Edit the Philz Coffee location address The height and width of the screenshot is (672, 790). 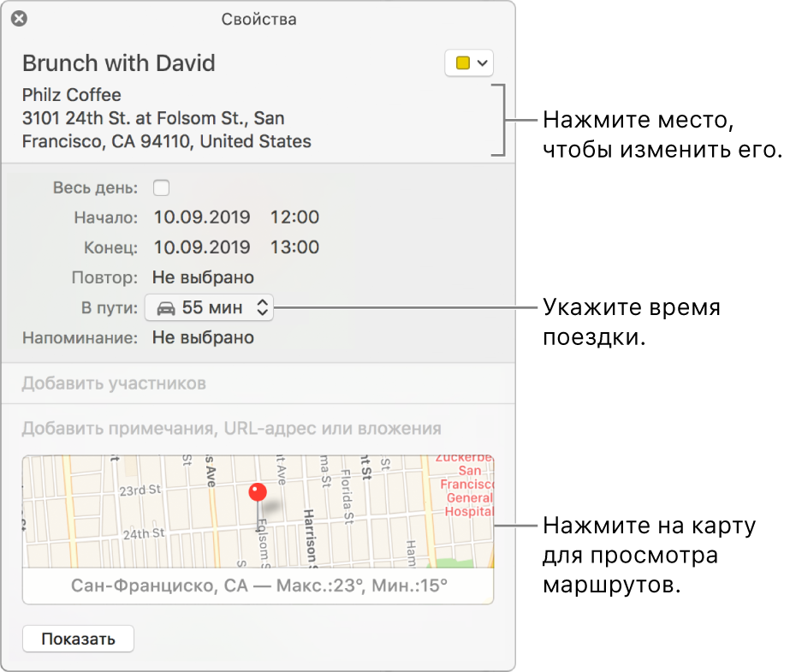pyautogui.click(x=166, y=118)
